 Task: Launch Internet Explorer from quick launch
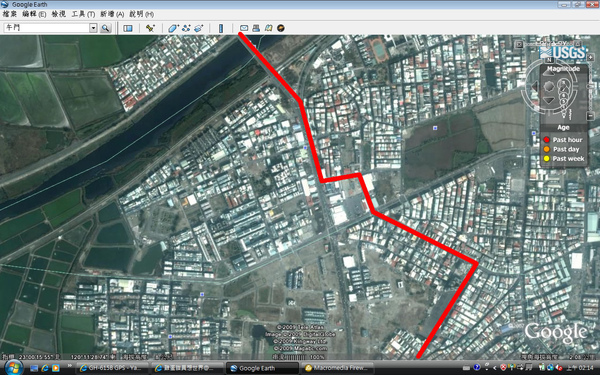45,368
